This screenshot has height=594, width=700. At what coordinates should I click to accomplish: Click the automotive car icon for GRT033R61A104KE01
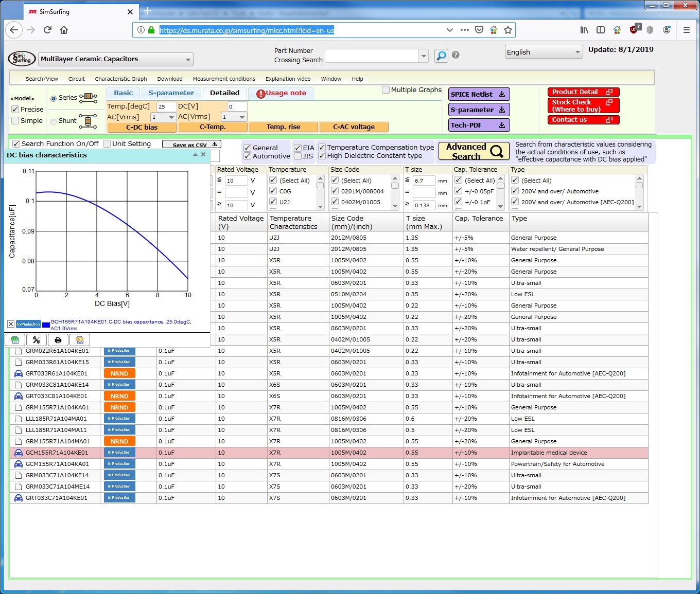[x=19, y=373]
